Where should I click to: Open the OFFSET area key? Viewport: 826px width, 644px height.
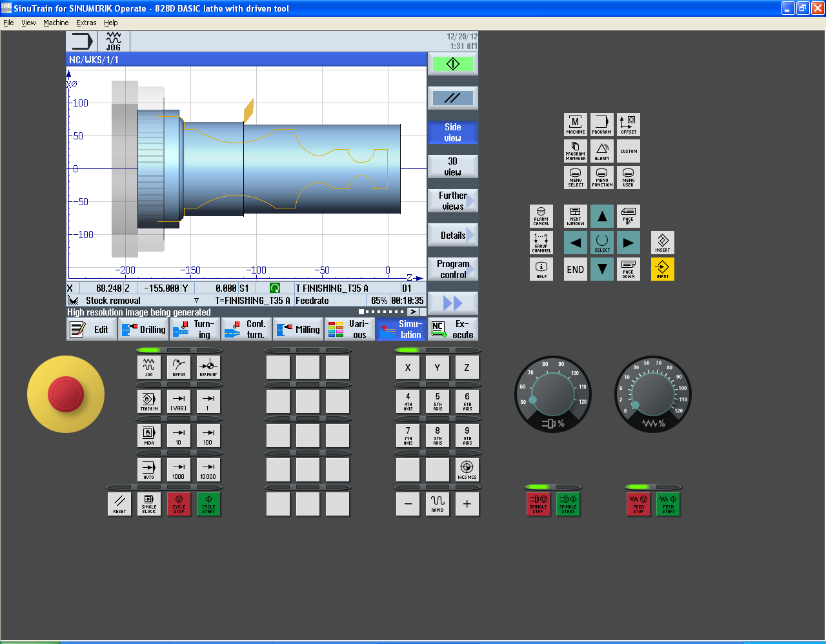[629, 125]
